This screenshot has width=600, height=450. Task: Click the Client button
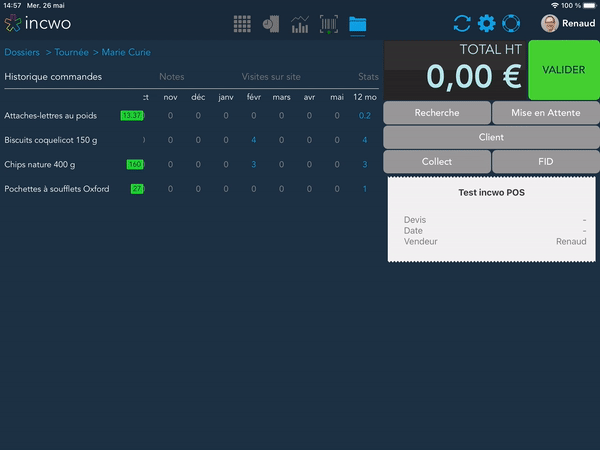tap(491, 137)
